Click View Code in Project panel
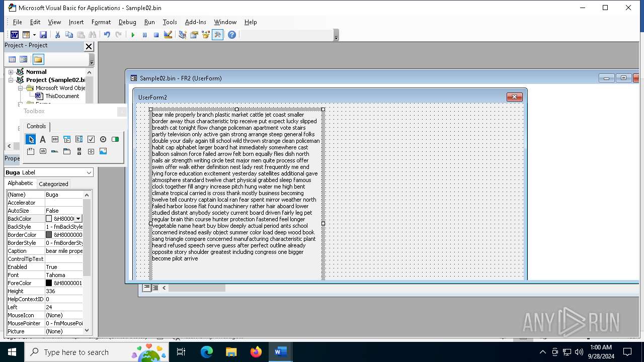 [x=12, y=59]
